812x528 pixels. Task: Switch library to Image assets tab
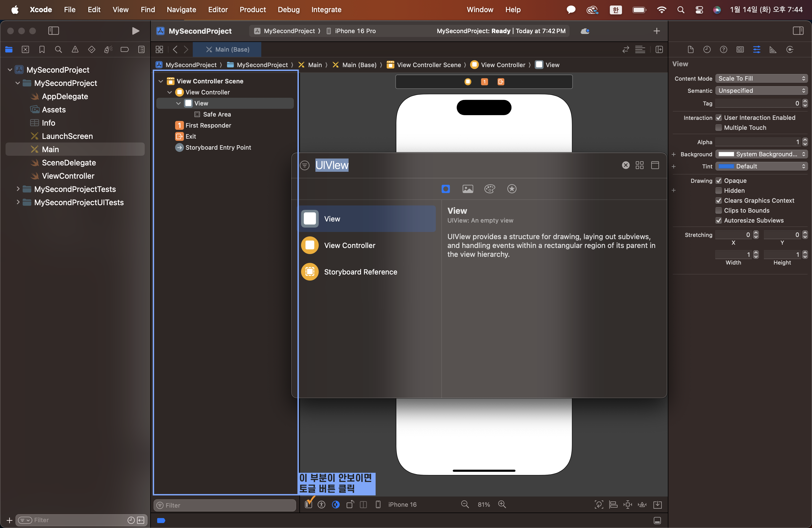(467, 189)
